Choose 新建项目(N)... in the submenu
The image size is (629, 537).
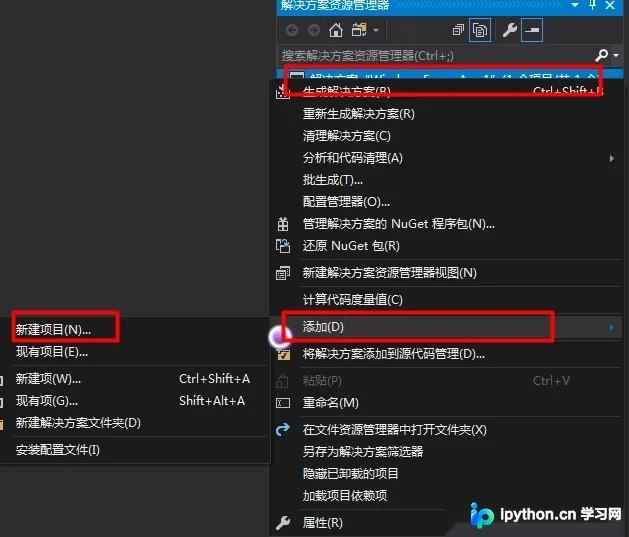(53, 330)
